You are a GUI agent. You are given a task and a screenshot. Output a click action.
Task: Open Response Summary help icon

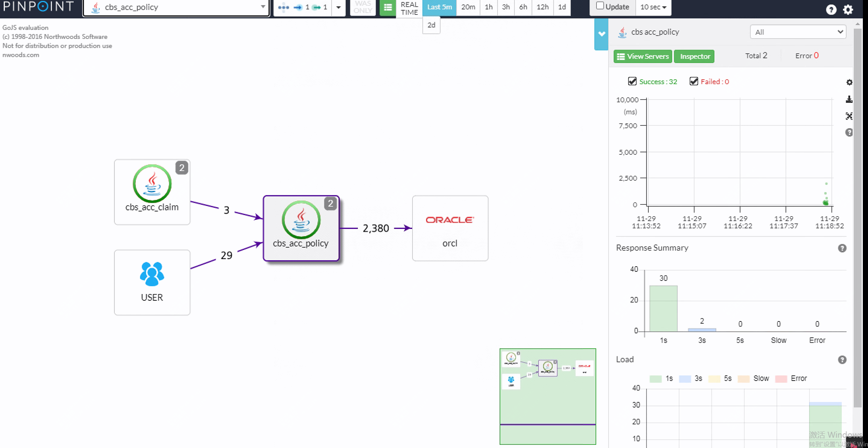tap(842, 248)
